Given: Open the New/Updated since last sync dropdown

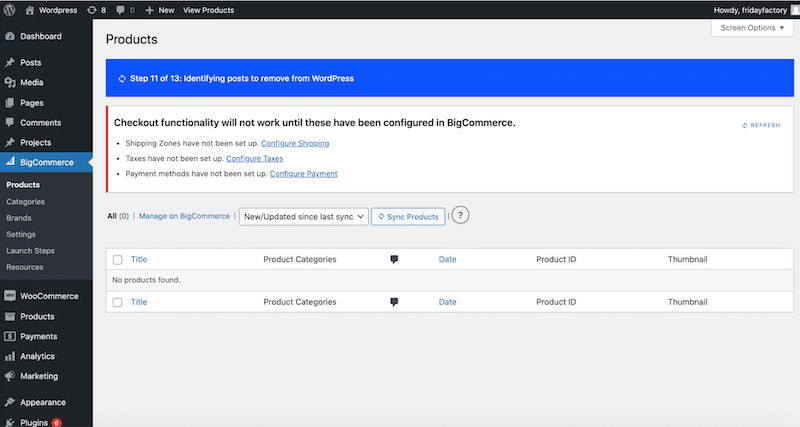Looking at the screenshot, I should 303,216.
